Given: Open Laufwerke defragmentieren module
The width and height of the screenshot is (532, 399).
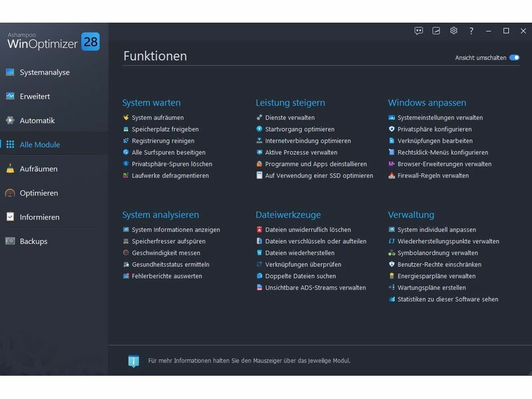Looking at the screenshot, I should 170,176.
